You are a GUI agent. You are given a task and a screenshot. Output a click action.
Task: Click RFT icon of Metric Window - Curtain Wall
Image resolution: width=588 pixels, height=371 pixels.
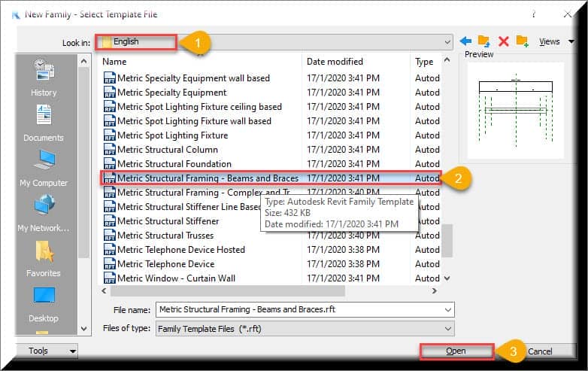[109, 278]
